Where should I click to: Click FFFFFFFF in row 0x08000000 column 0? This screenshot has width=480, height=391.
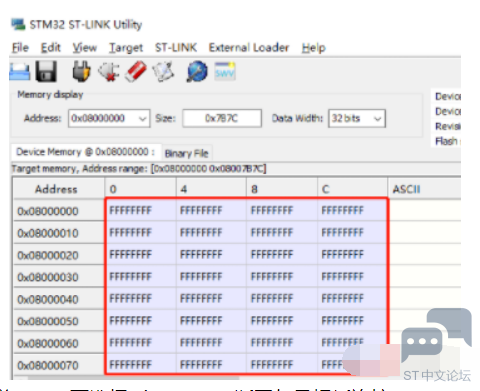(130, 210)
